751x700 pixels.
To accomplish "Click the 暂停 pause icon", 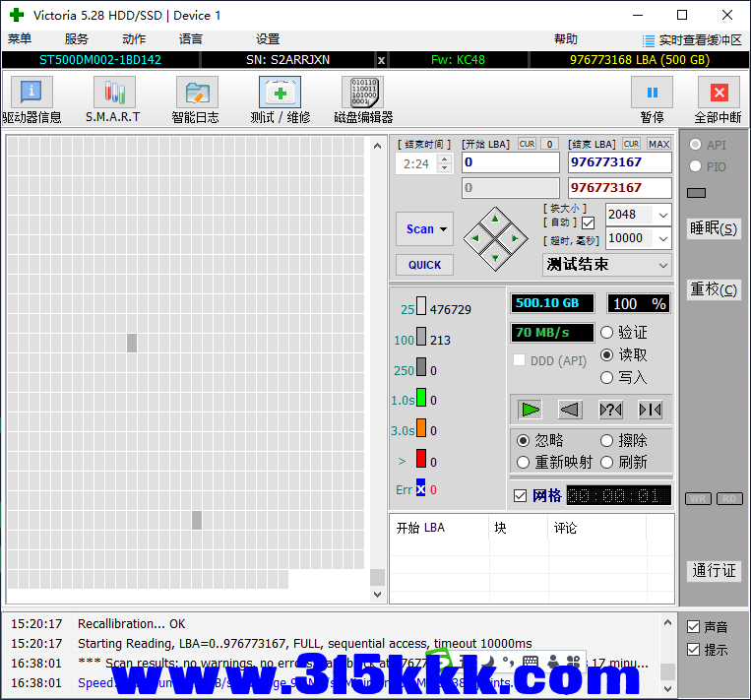I will [652, 94].
